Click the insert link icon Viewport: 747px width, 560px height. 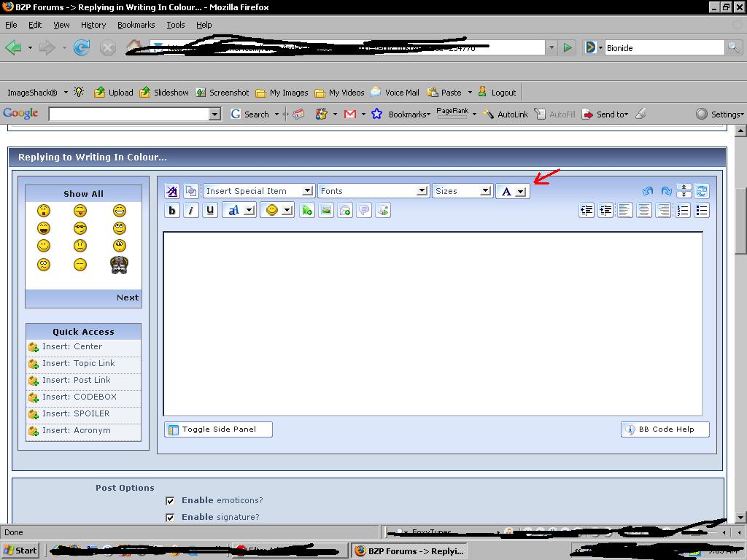pyautogui.click(x=307, y=210)
